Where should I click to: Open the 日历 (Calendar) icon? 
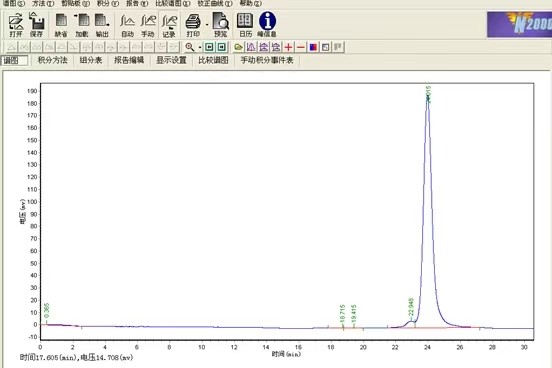point(245,25)
